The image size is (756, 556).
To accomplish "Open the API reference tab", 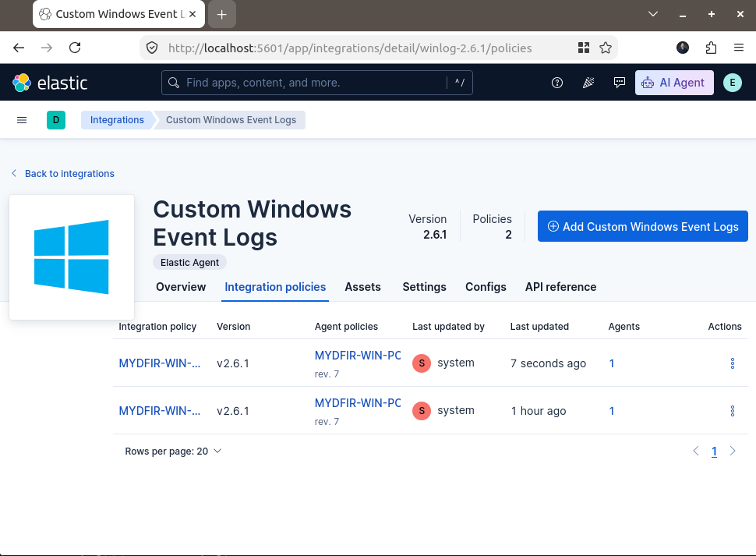I will point(560,287).
